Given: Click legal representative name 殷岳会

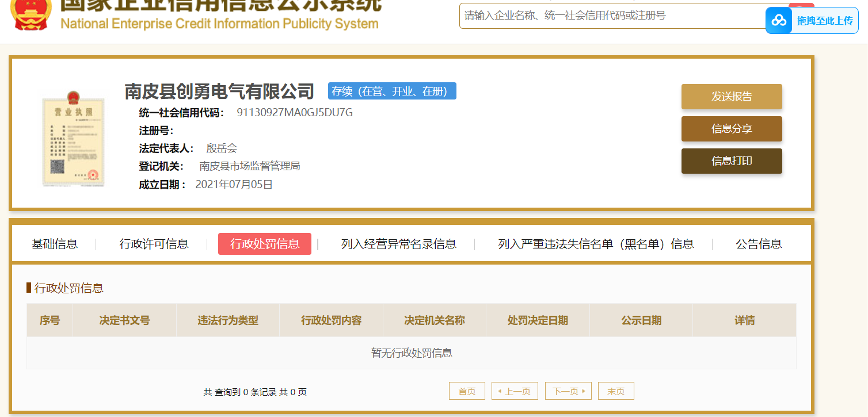Looking at the screenshot, I should 222,148.
